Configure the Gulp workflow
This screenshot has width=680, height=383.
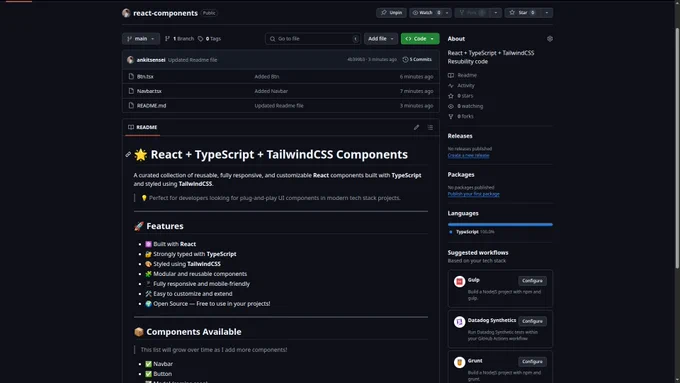pos(532,281)
